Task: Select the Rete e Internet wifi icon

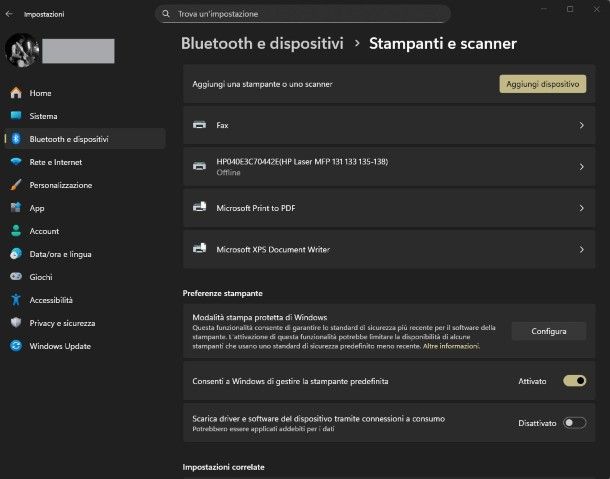Action: [16, 162]
